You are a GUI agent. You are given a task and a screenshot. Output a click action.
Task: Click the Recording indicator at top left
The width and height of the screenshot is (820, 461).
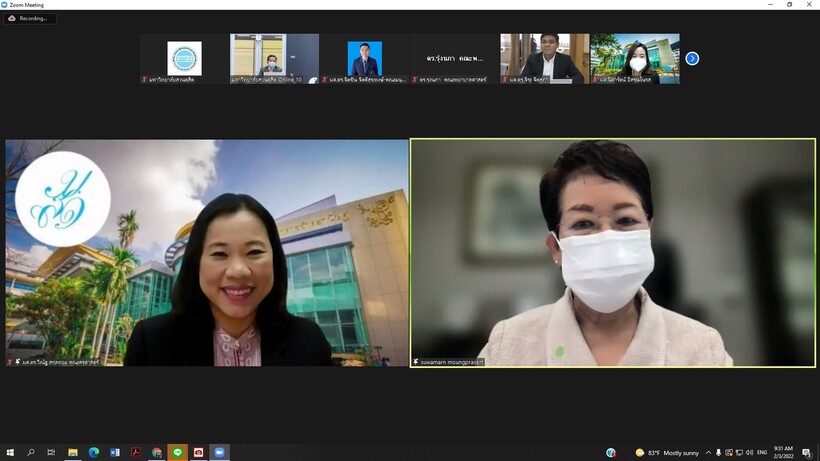pyautogui.click(x=29, y=18)
